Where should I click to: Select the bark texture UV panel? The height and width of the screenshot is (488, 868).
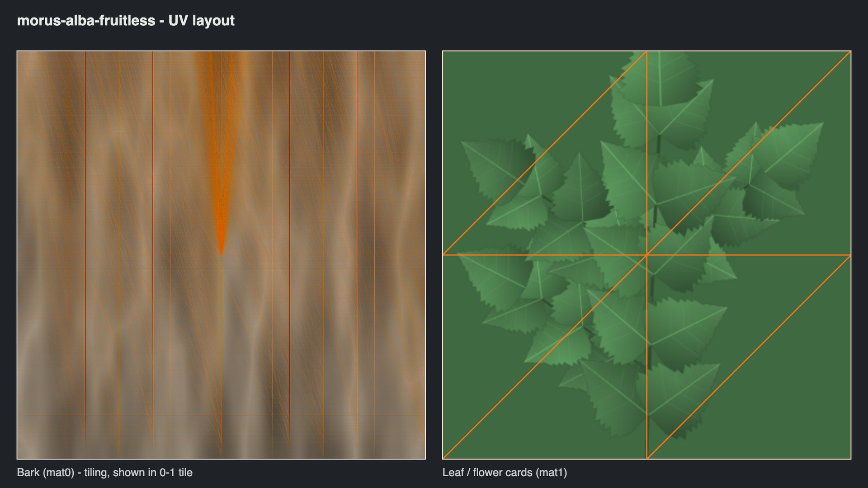(221, 255)
